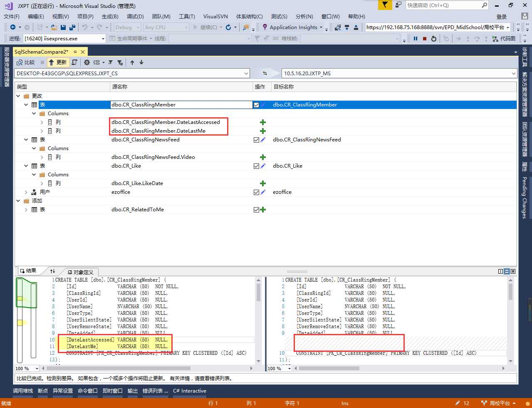Click the Generate Script icon beside 更新
The height and width of the screenshot is (408, 532).
click(74, 62)
